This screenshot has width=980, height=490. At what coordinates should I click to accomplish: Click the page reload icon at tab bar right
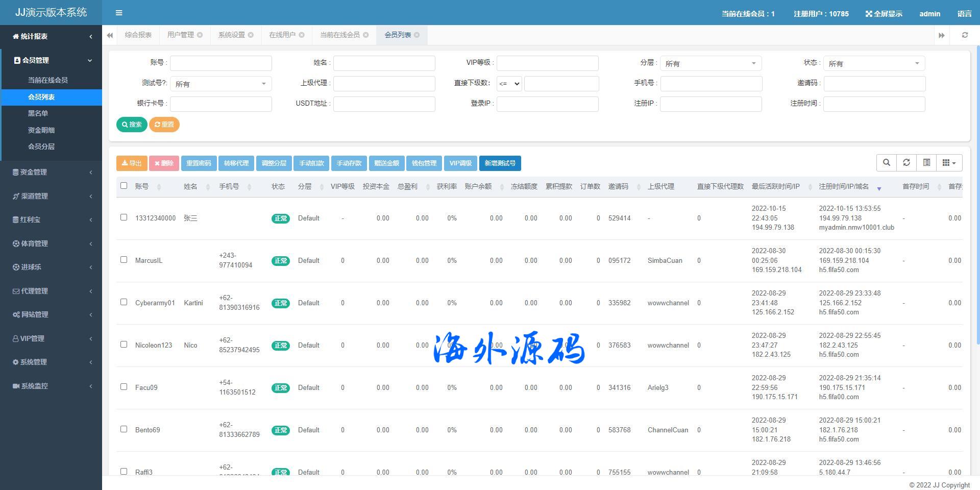(965, 35)
